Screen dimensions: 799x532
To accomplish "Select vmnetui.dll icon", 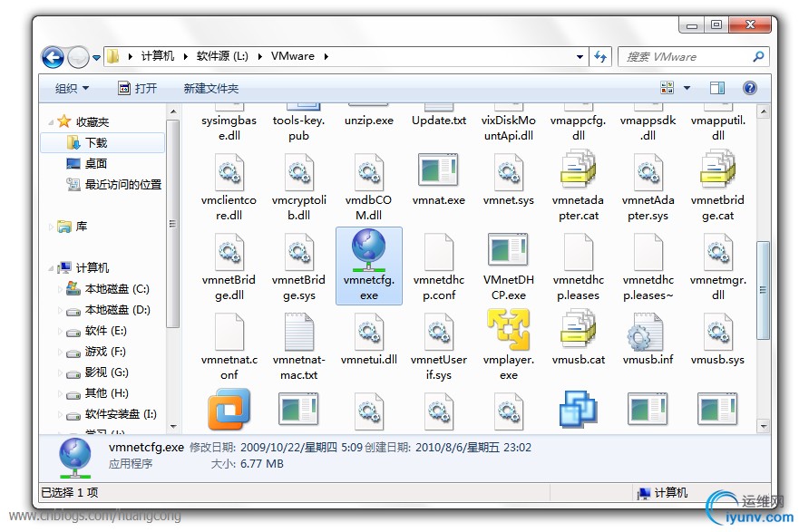I will tap(368, 332).
